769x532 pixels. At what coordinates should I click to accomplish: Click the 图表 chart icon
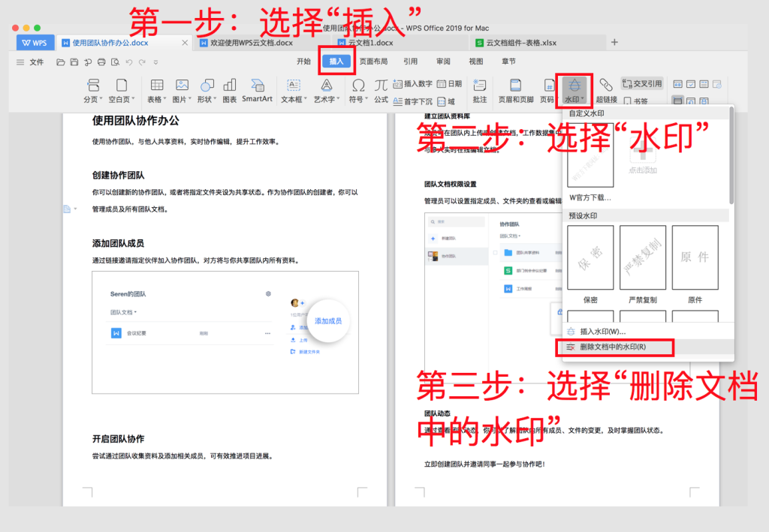230,86
